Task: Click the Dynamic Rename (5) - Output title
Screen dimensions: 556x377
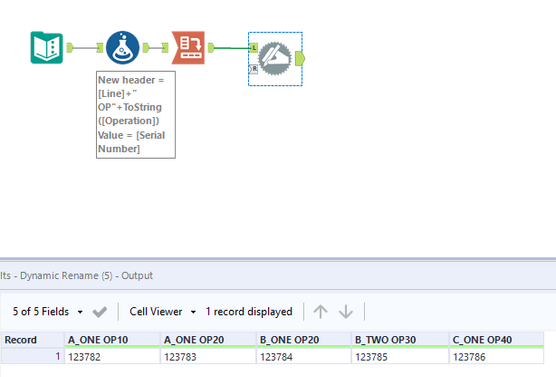Action: (86, 276)
